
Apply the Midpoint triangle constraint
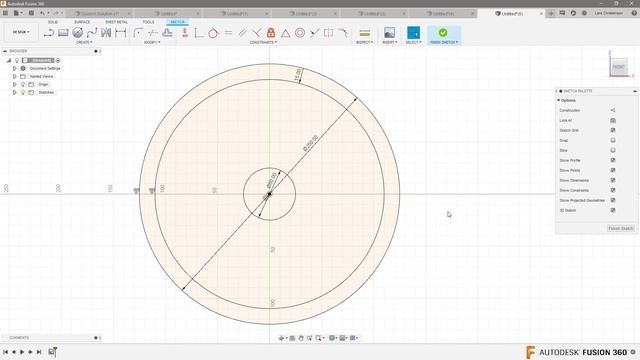(285, 33)
